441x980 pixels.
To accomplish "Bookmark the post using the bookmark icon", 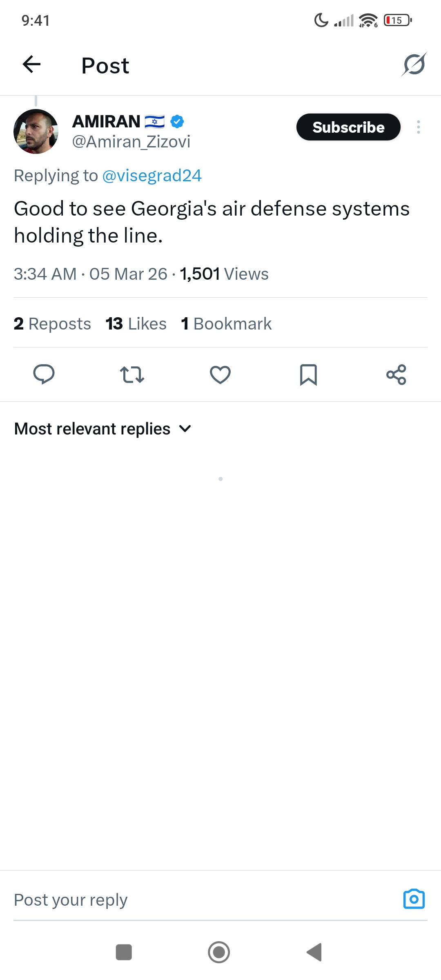I will click(x=308, y=375).
